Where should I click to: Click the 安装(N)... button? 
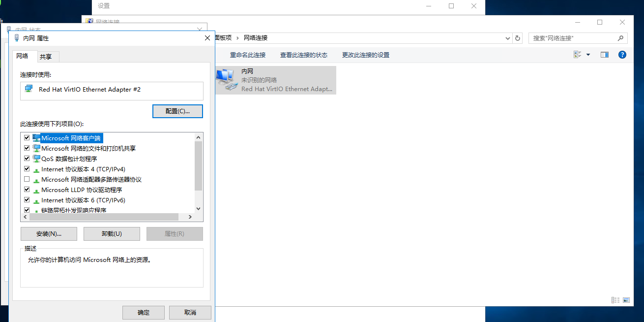coord(49,234)
